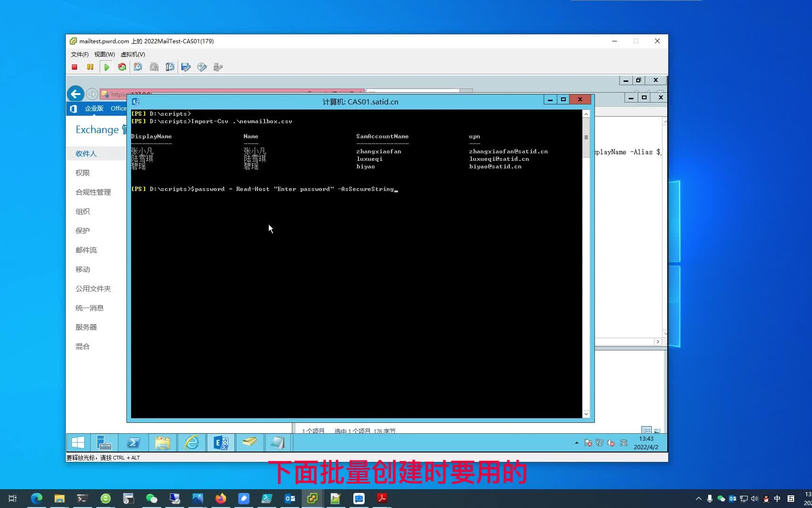Open 权限 in the Exchange sidebar
812x508 pixels.
coord(83,173)
